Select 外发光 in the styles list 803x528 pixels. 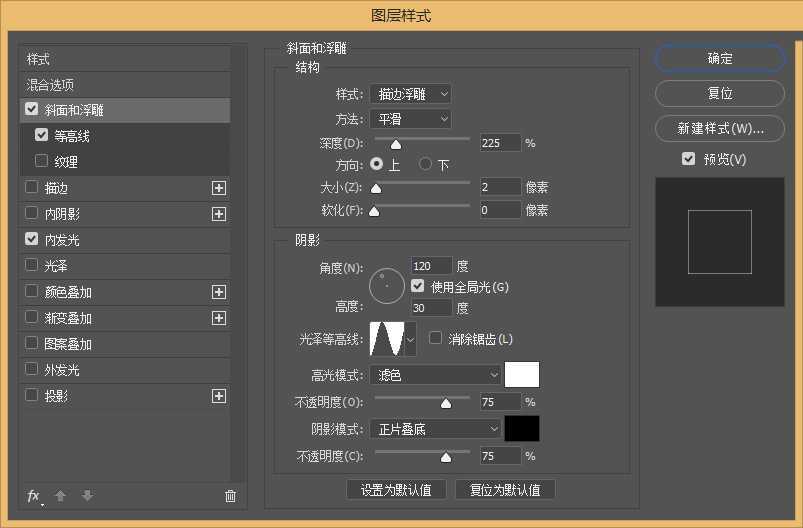[x=62, y=370]
